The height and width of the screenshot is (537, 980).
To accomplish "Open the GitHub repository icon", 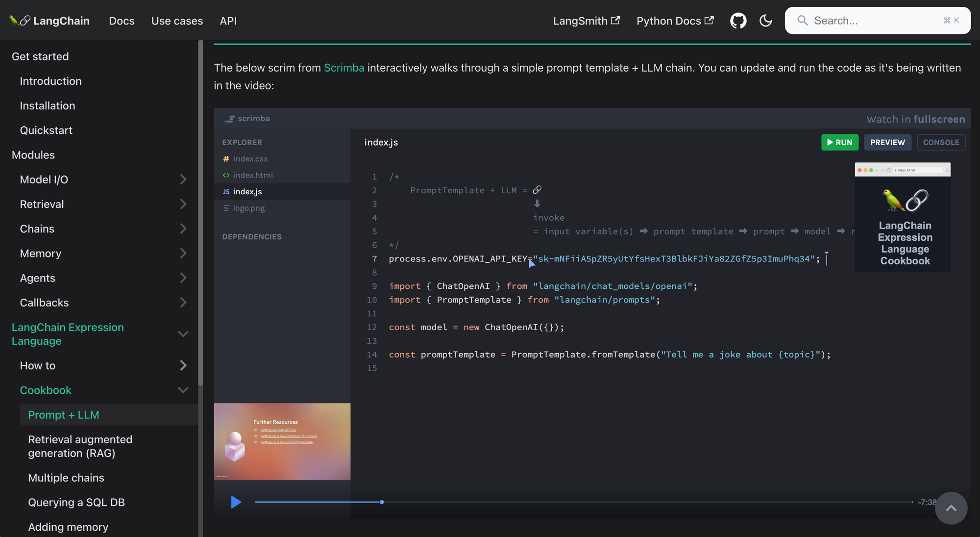I will [x=738, y=21].
